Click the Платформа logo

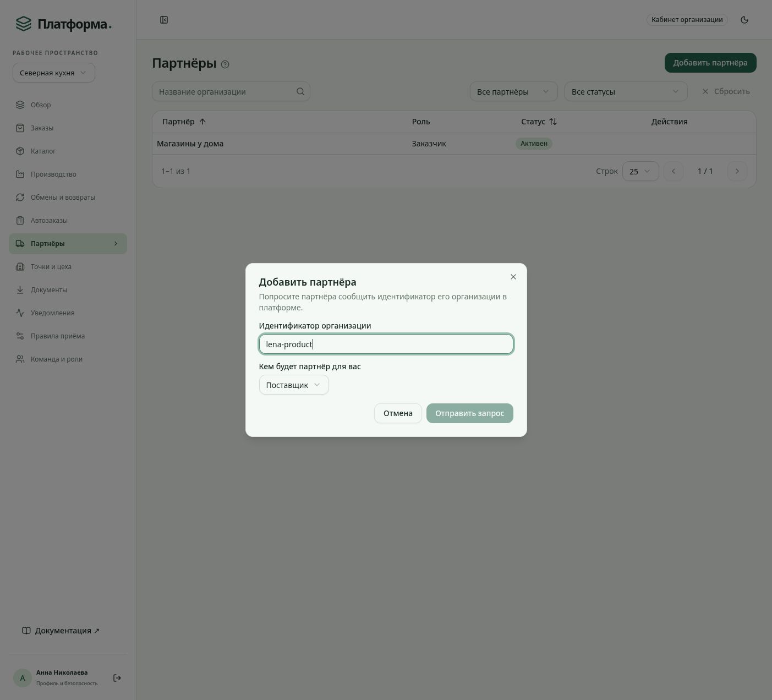coord(64,24)
